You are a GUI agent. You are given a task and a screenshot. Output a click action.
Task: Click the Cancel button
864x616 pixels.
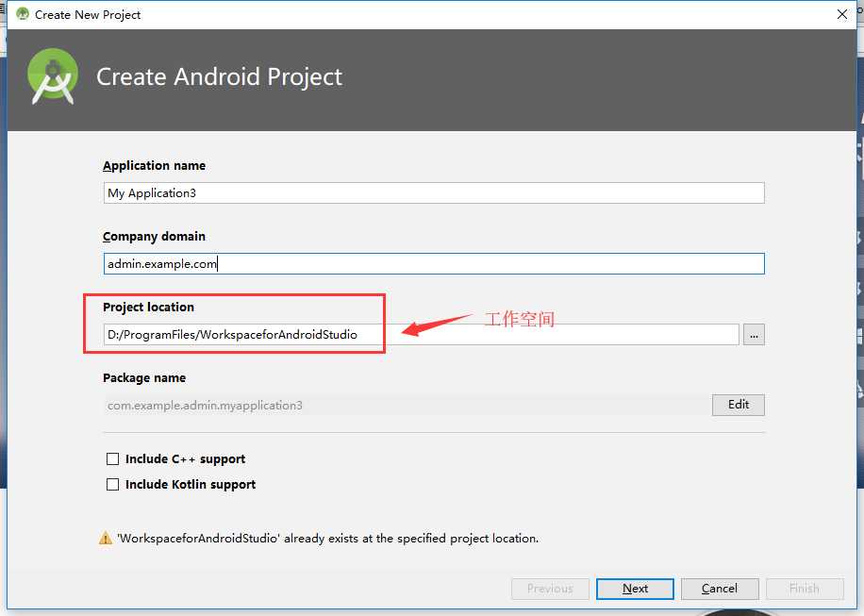pos(719,589)
